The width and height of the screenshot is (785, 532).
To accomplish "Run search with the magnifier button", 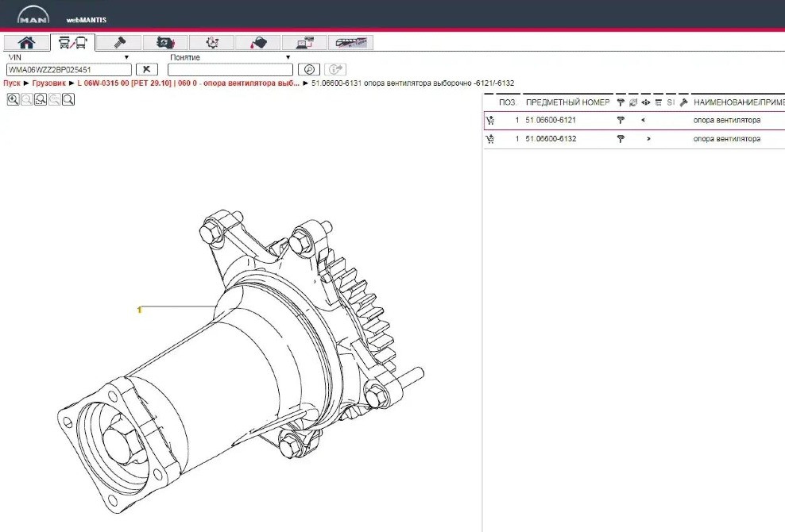I will [x=309, y=70].
